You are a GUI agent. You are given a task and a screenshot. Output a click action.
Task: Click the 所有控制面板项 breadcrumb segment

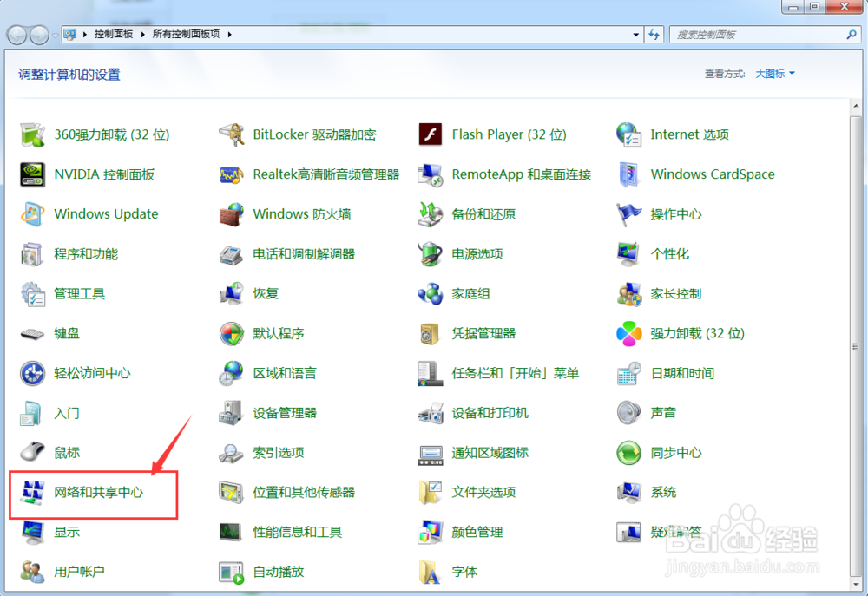click(186, 35)
